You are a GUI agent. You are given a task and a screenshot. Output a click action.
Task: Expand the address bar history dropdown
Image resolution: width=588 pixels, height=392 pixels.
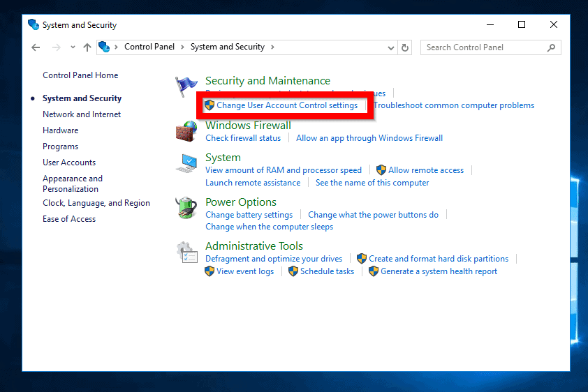391,47
